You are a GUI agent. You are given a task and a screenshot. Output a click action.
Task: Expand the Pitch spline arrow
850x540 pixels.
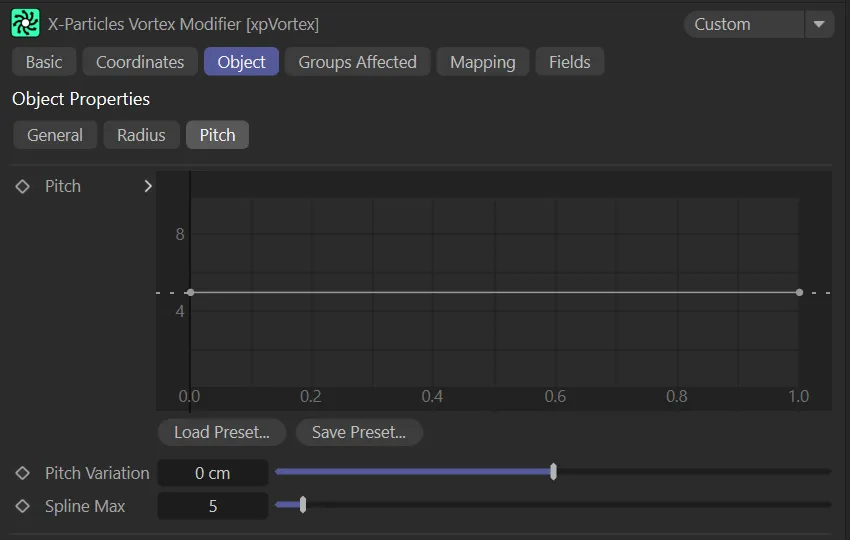point(148,186)
